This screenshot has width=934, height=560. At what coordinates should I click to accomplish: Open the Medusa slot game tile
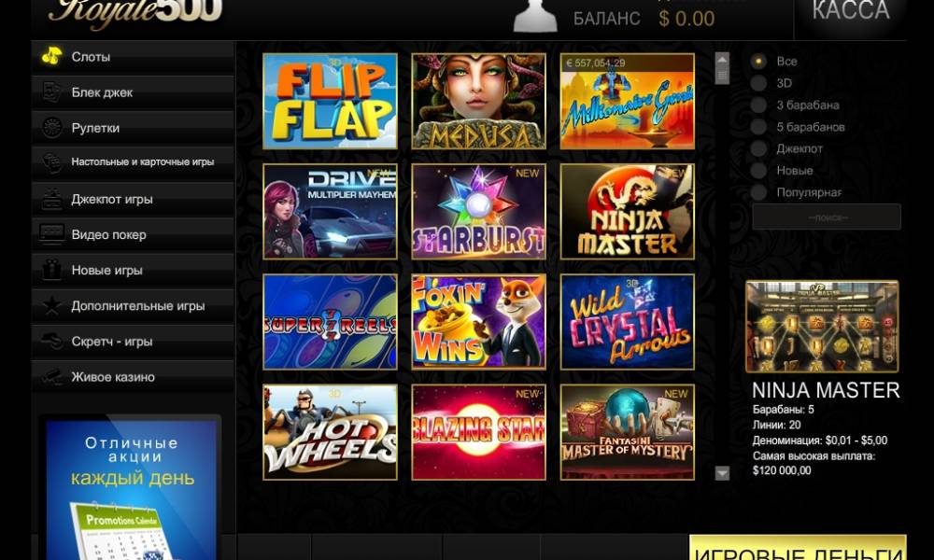coord(478,101)
